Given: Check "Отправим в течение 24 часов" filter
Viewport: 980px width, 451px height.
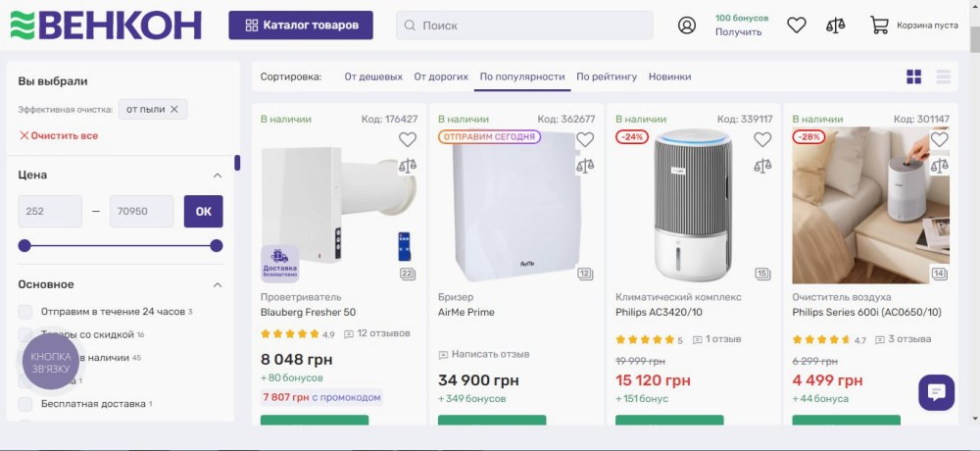Looking at the screenshot, I should (25, 312).
